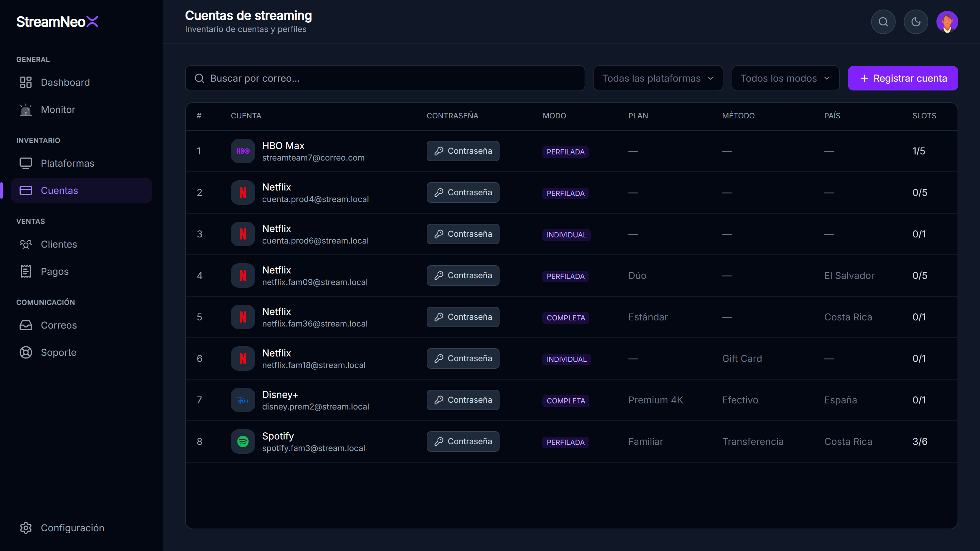980x551 pixels.
Task: Click the Cuentas card icon
Action: [x=26, y=190]
